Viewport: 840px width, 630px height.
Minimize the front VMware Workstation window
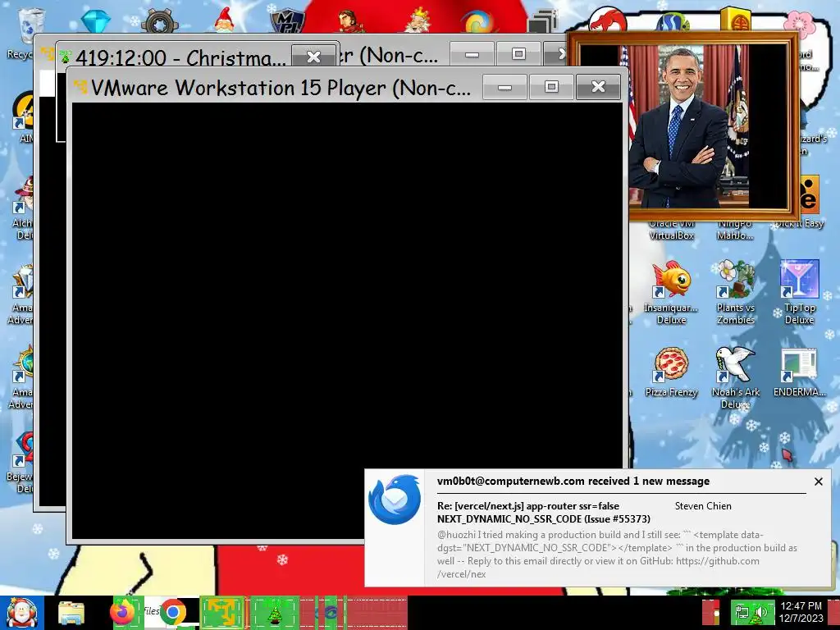(504, 87)
